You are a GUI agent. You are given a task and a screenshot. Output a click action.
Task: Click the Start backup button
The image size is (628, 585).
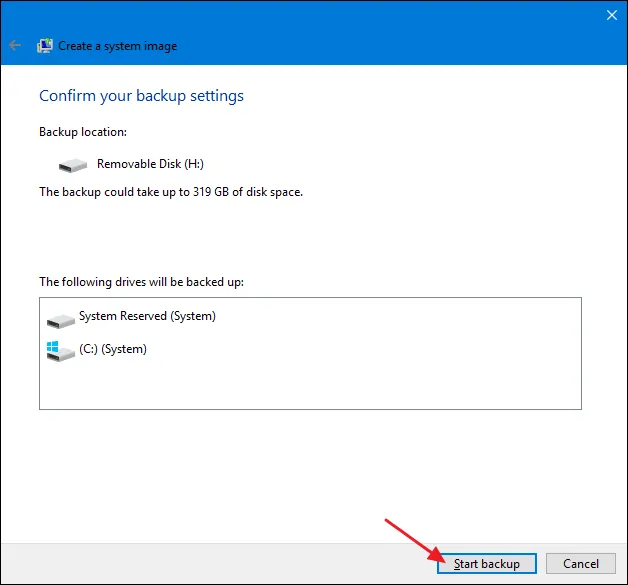(x=487, y=563)
